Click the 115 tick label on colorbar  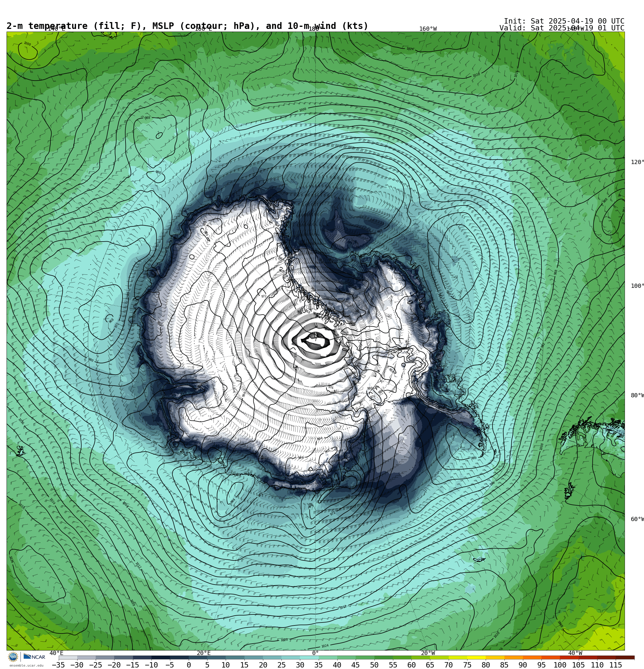pos(616,665)
